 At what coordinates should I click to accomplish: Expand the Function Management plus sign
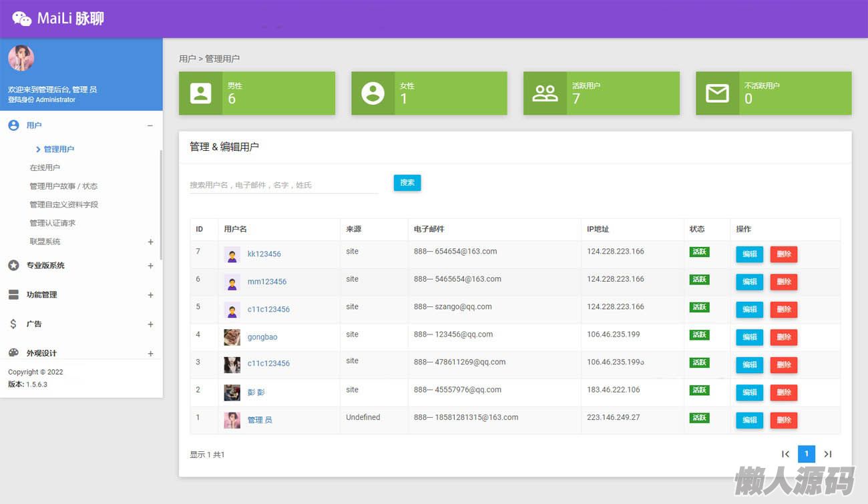pos(150,294)
